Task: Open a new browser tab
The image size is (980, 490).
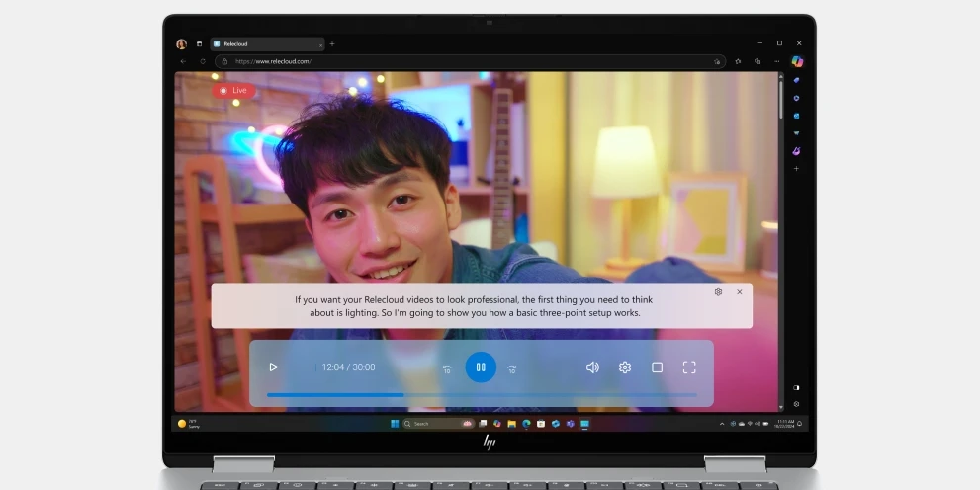Action: pyautogui.click(x=332, y=43)
